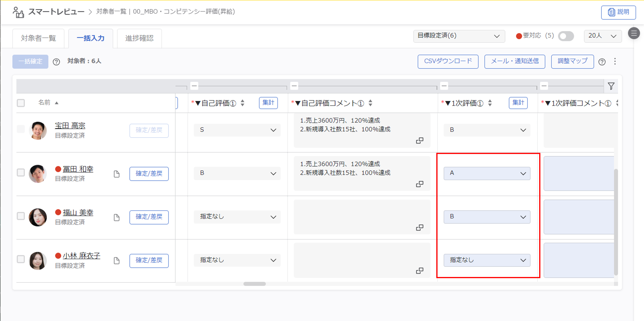Screen dimensions: 644x321
Task: Expand comment popup icon in 冨田 和幸 row
Action: [420, 184]
